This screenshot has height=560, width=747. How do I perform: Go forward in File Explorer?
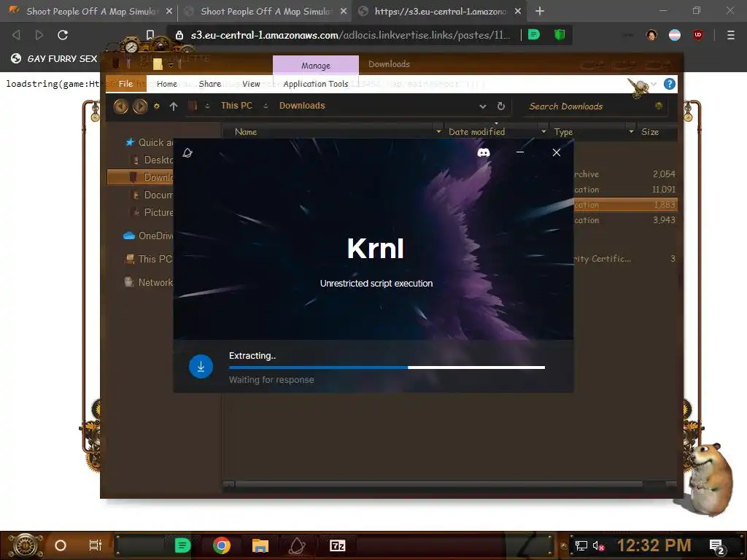pyautogui.click(x=140, y=106)
